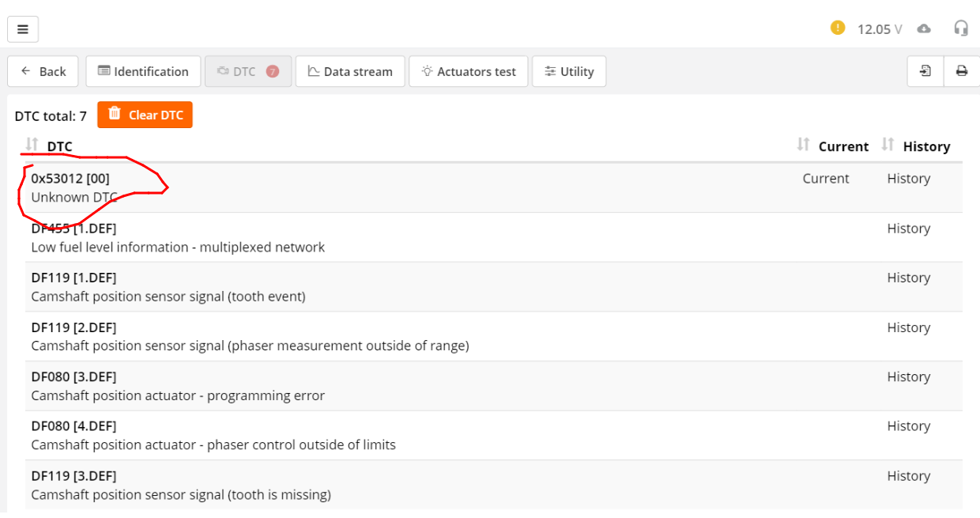Sort by History status arrows
The width and height of the screenshot is (980, 518).
tap(888, 145)
